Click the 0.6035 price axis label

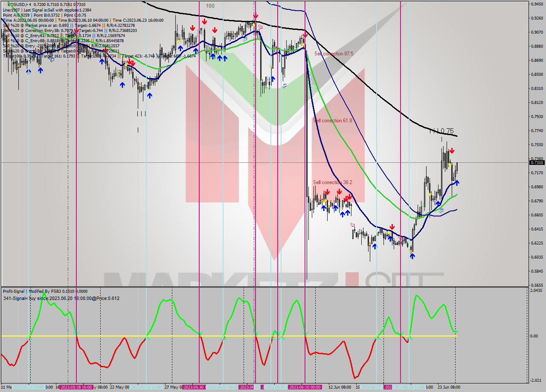tap(537, 257)
